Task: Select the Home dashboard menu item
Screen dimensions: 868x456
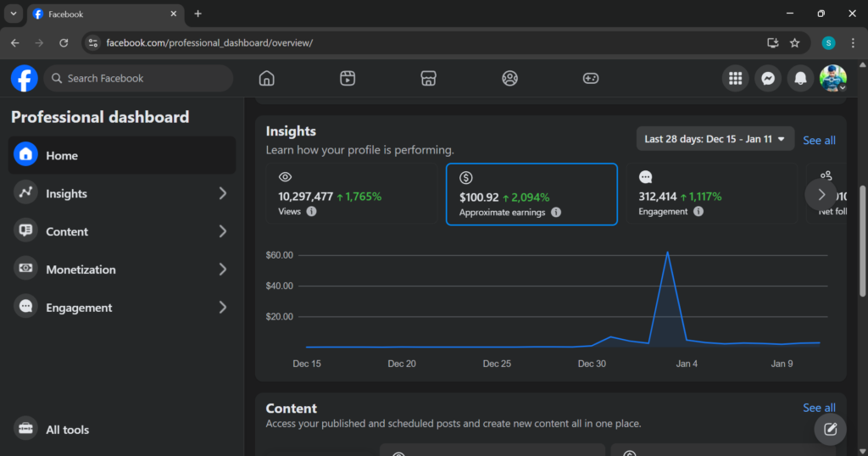Action: pyautogui.click(x=122, y=155)
